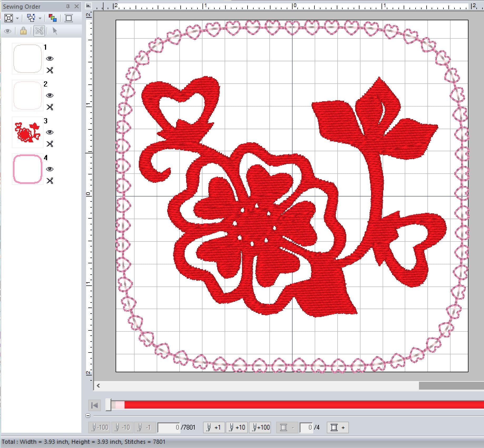The height and width of the screenshot is (448, 484).
Task: Pin the Sewing Order panel
Action: click(x=68, y=7)
